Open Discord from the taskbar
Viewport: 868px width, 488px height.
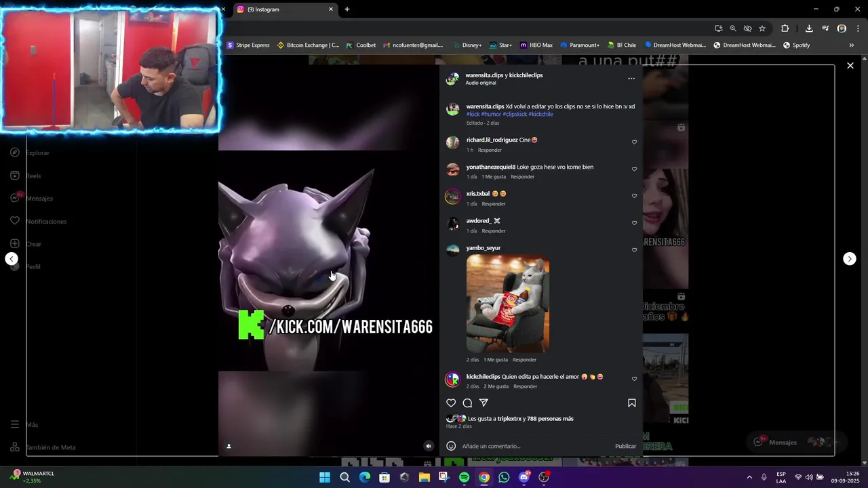pyautogui.click(x=524, y=477)
